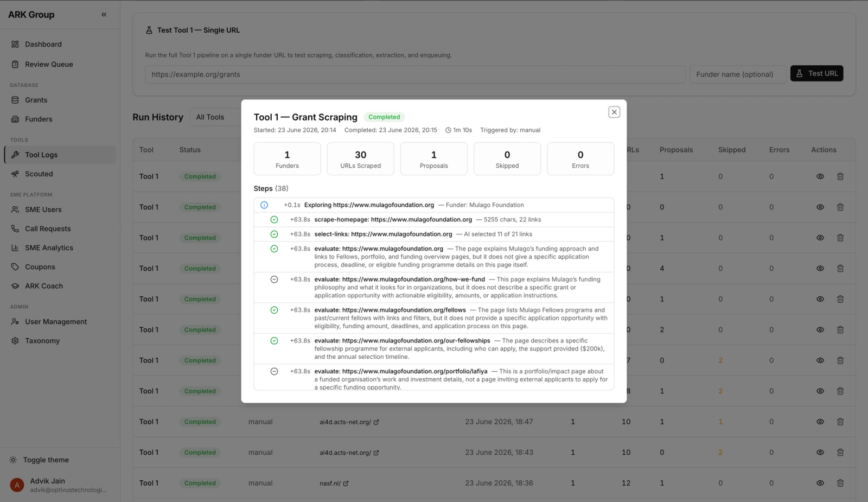
Task: Click the Call Requests phone icon
Action: [15, 228]
